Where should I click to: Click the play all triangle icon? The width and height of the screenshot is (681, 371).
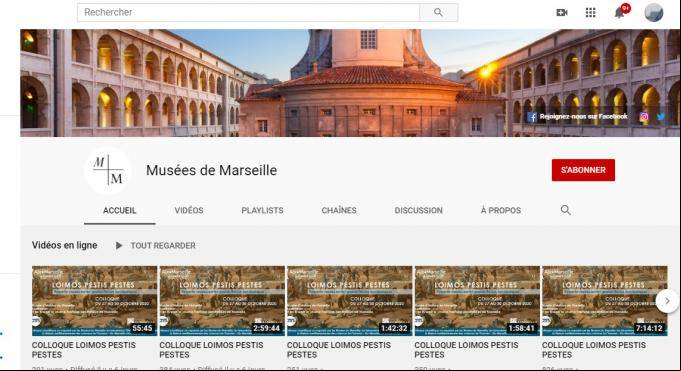click(x=119, y=245)
